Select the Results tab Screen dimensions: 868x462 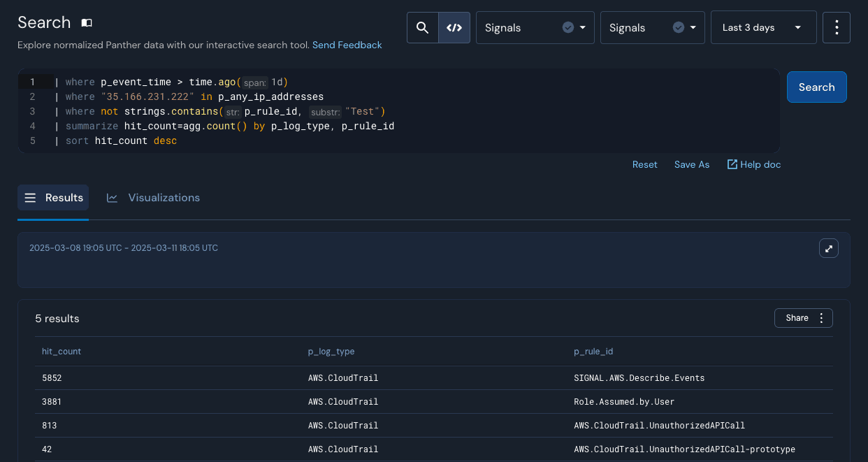pyautogui.click(x=53, y=198)
